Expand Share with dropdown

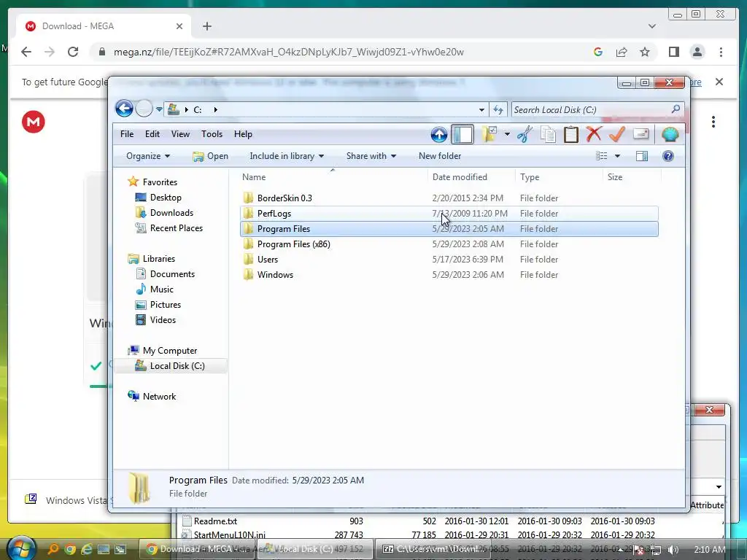(371, 156)
